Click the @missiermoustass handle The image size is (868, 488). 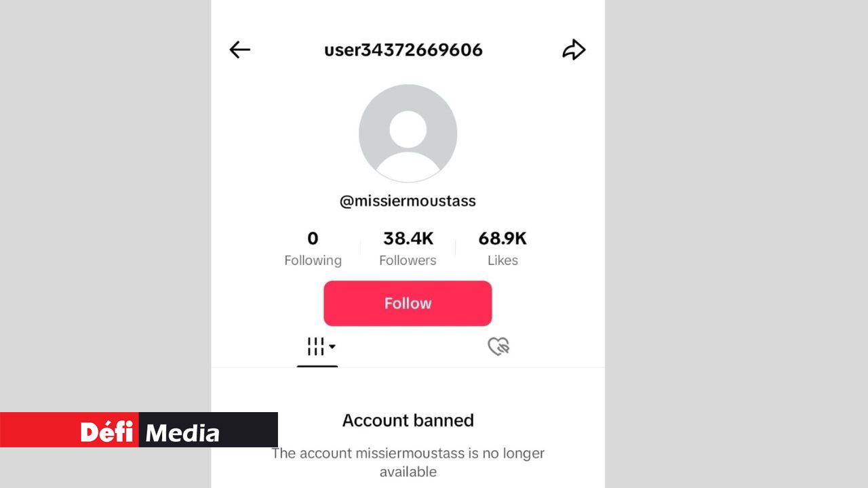(x=408, y=201)
